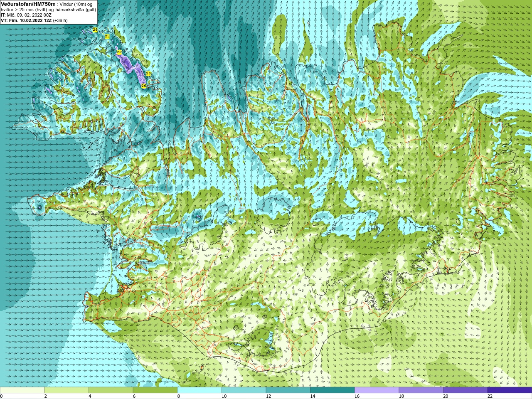Click the legend scale label '22'
Screen dimensions: 532x399
coord(490,396)
